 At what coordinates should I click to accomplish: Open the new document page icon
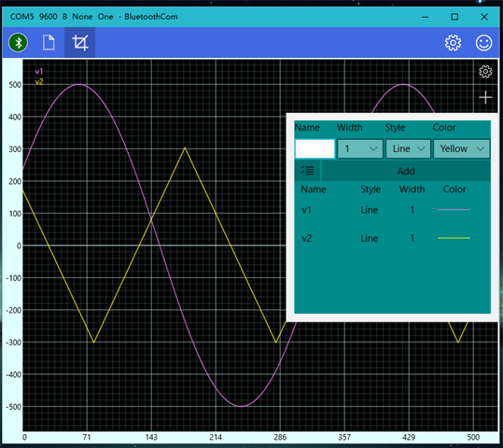(49, 42)
